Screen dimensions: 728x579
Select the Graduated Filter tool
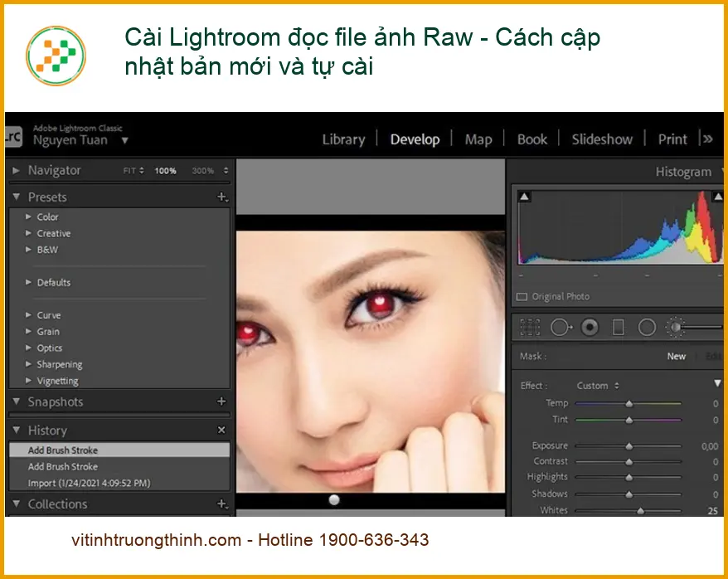[619, 327]
